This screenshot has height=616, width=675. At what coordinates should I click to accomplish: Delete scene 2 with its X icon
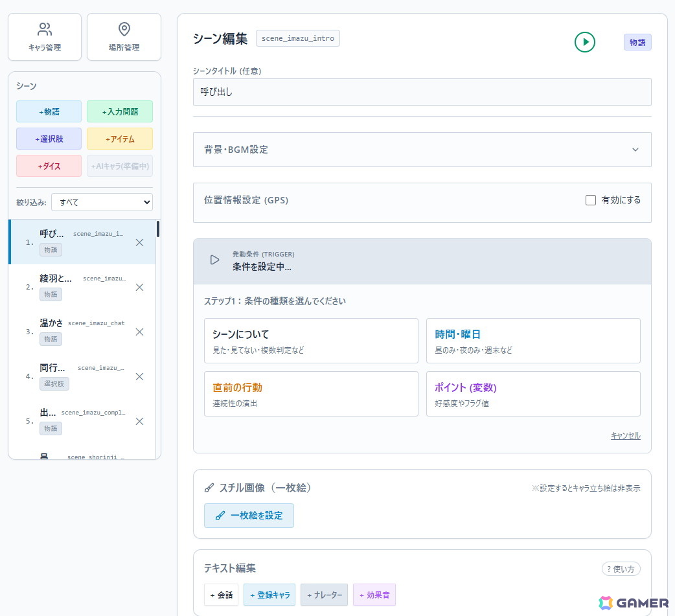139,288
